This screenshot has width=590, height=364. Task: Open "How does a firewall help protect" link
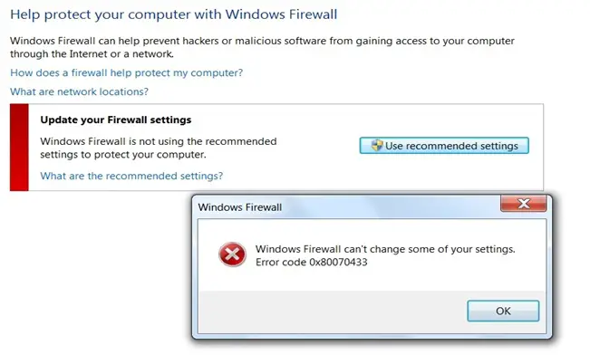pyautogui.click(x=126, y=72)
